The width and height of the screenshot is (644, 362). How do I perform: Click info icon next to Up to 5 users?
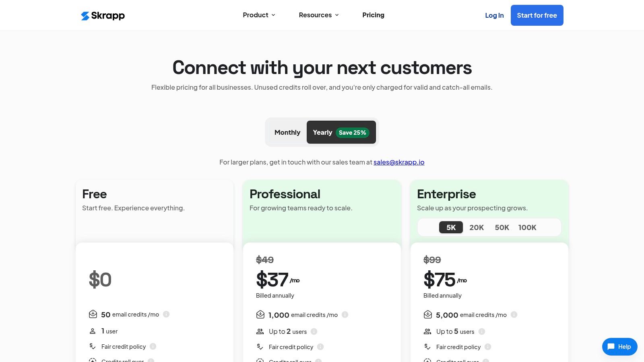tap(482, 331)
